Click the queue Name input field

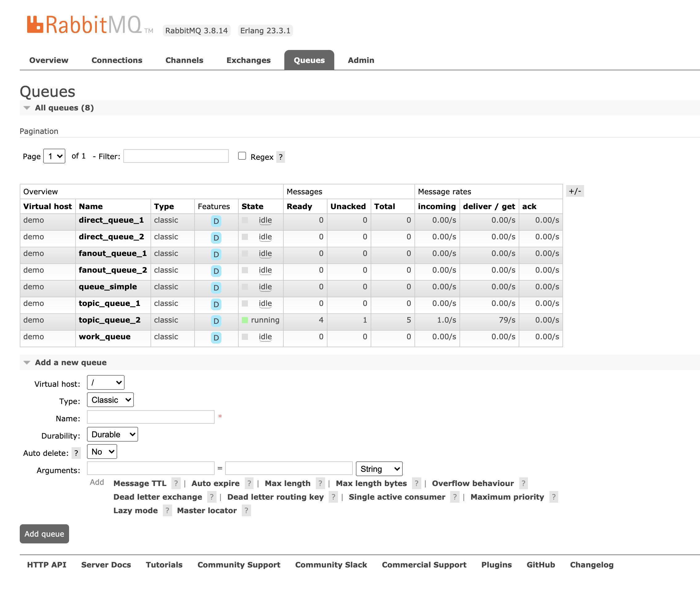[151, 417]
